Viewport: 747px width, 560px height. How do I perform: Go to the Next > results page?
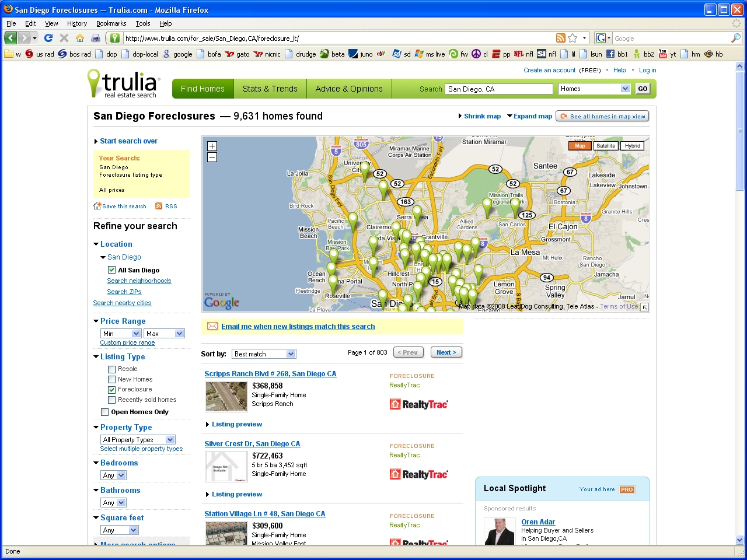tap(446, 352)
